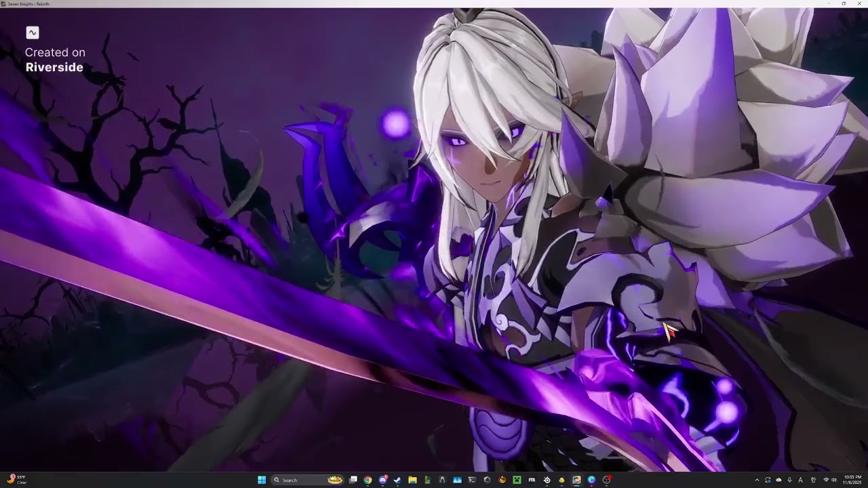Show hidden system tray icons
This screenshot has height=488, width=868.
click(x=757, y=480)
